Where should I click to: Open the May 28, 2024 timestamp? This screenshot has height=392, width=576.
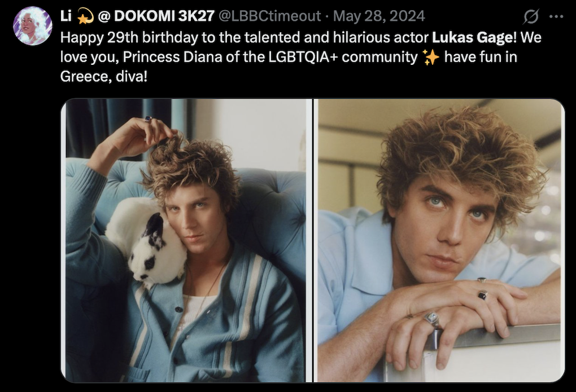point(379,16)
